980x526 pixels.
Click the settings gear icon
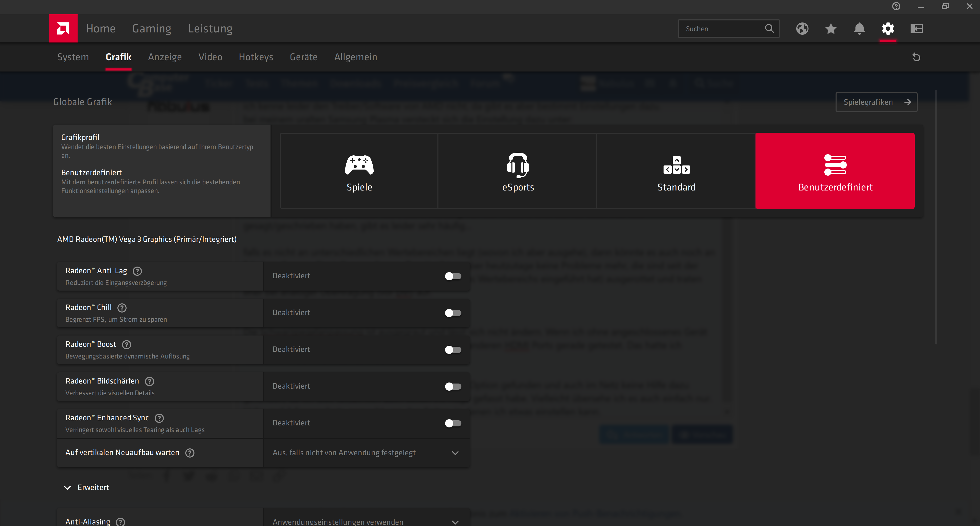coord(888,29)
